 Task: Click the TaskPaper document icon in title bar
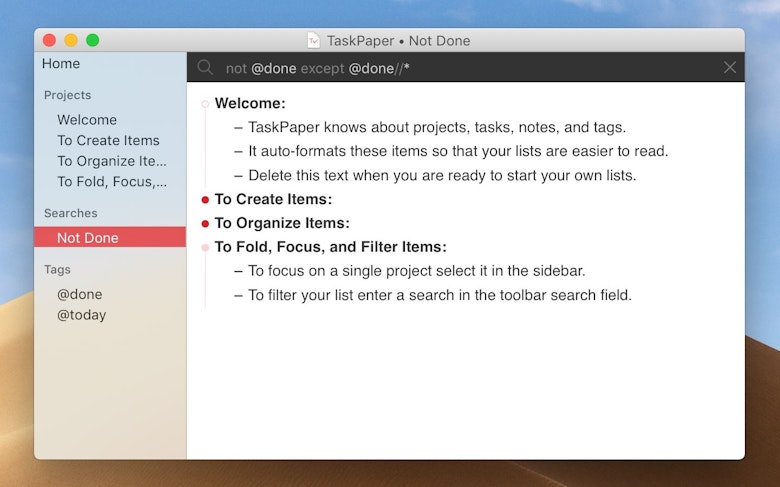[x=313, y=40]
